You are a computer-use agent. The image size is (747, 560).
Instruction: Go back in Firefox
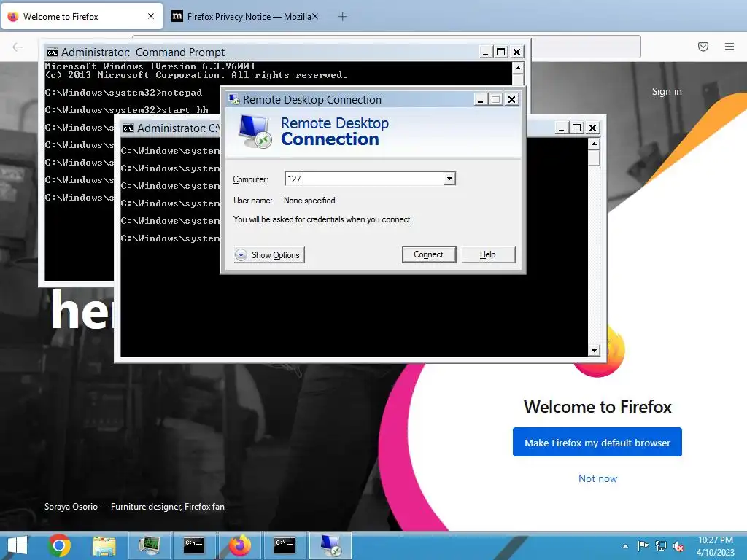18,47
